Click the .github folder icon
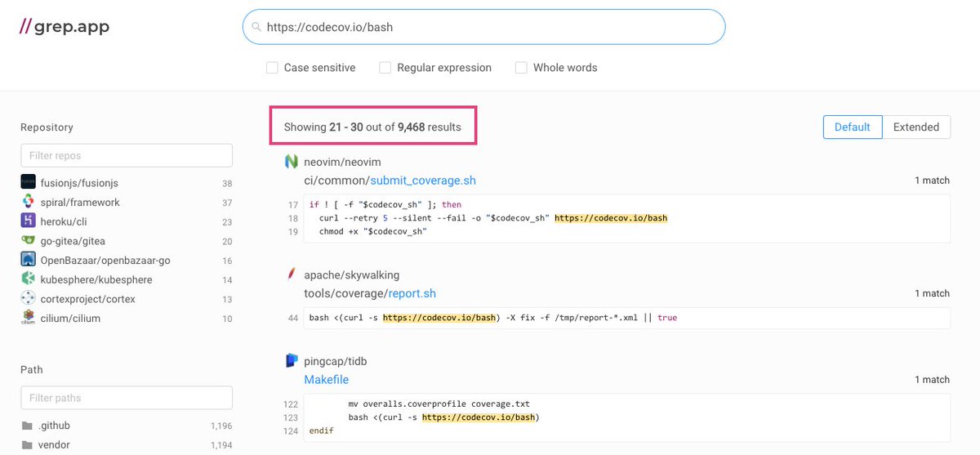Image resolution: width=980 pixels, height=455 pixels. [x=28, y=426]
